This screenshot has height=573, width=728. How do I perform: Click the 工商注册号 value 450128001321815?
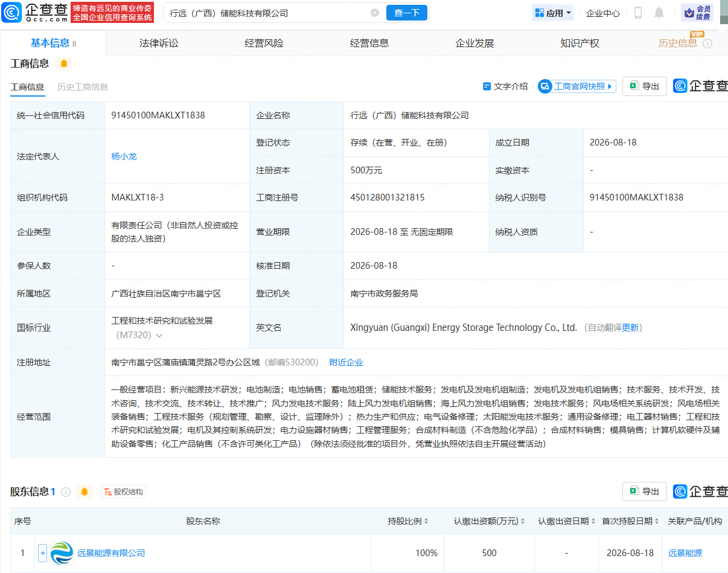388,197
